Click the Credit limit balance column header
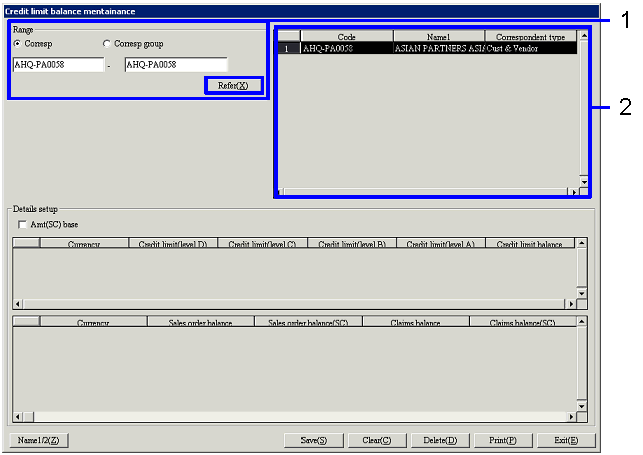 [529, 243]
